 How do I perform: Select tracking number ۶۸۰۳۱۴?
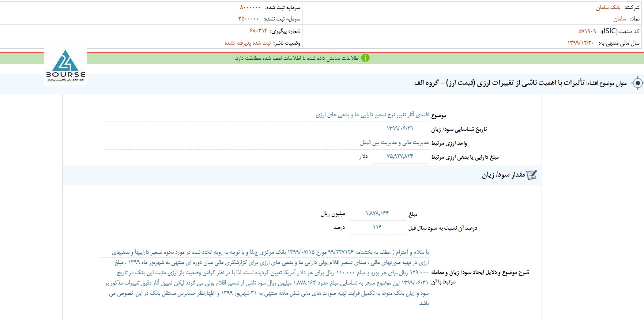(x=258, y=31)
